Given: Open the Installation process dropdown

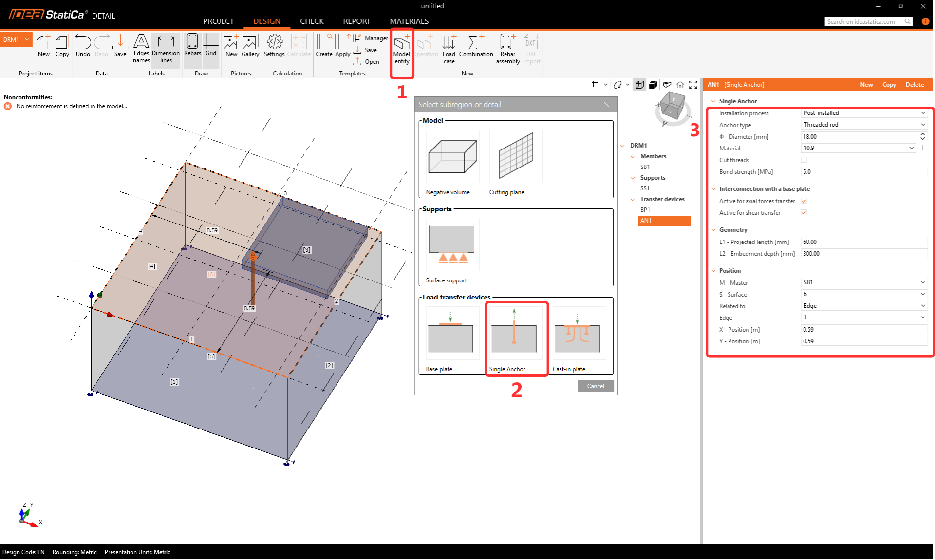Looking at the screenshot, I should point(863,113).
